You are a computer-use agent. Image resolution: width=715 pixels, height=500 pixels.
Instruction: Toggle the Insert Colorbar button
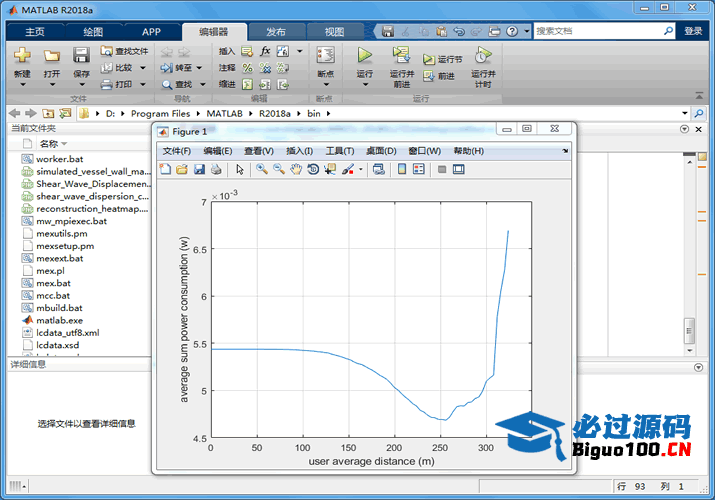[402, 170]
